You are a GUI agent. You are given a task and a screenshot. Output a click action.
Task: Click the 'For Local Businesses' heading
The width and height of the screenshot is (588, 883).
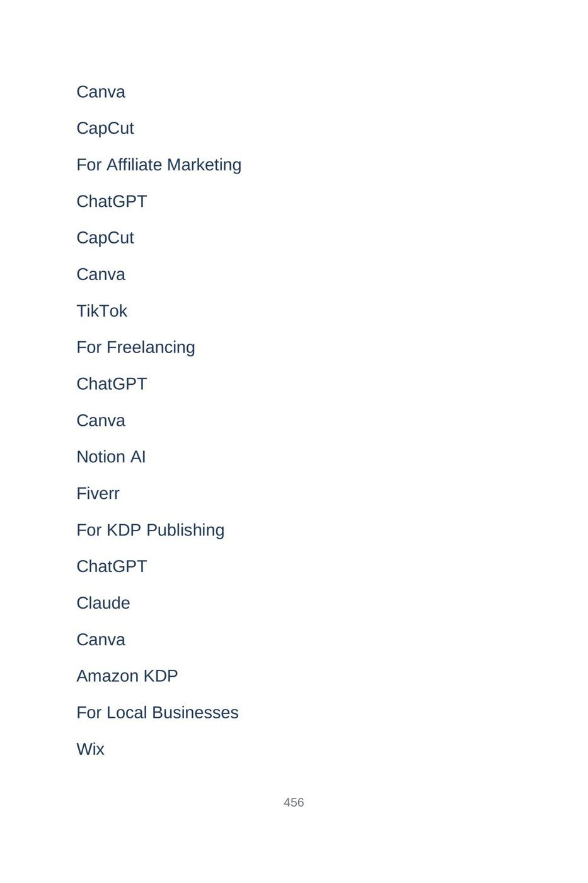point(158,713)
